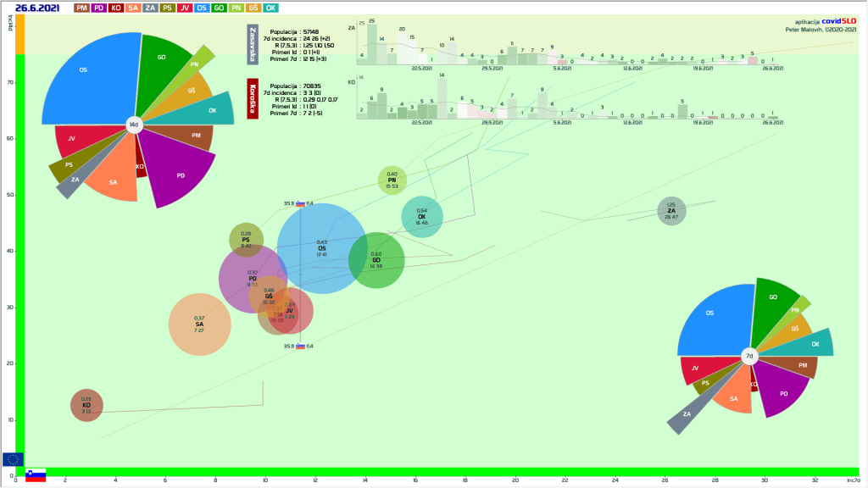The image size is (868, 488).
Task: Click the 7d center of the bottom-right pie
Action: pos(748,357)
